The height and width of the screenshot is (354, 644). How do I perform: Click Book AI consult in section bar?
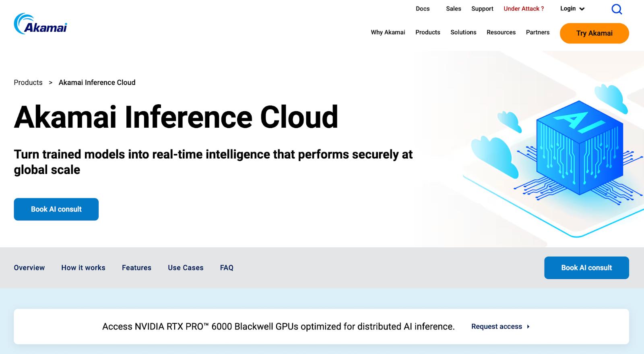click(x=586, y=268)
